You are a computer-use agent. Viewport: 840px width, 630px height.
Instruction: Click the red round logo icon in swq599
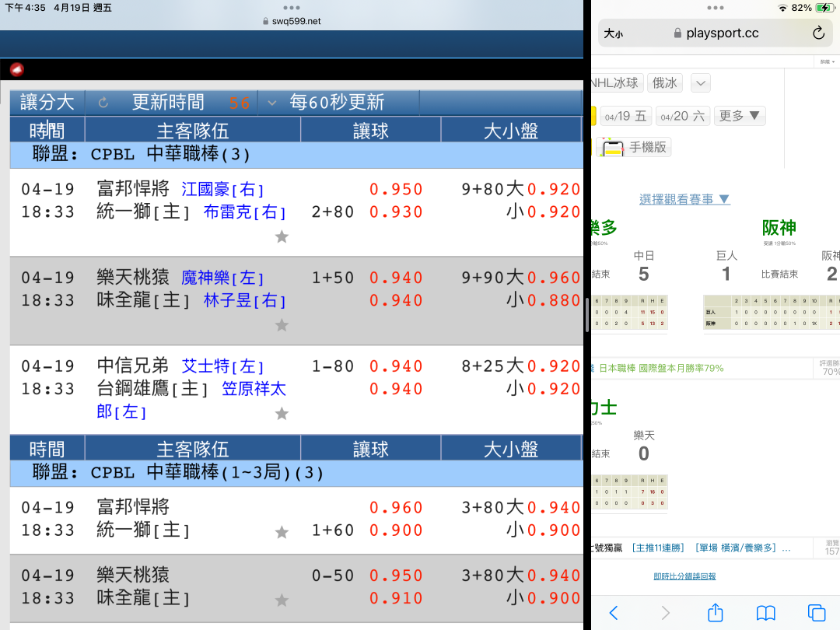(17, 70)
